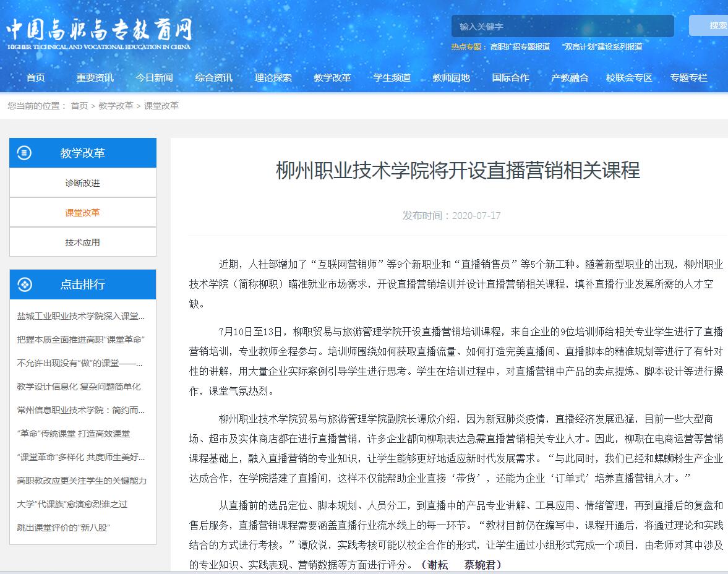Open ranked article 盐城工业职业技术学院深入课堂
Screen dimensions: 728x574
[x=81, y=316]
